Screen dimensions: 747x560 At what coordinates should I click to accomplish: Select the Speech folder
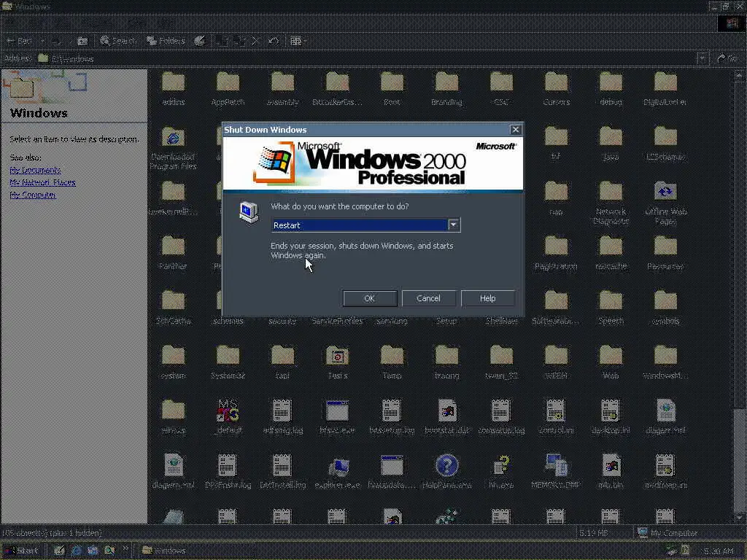611,308
